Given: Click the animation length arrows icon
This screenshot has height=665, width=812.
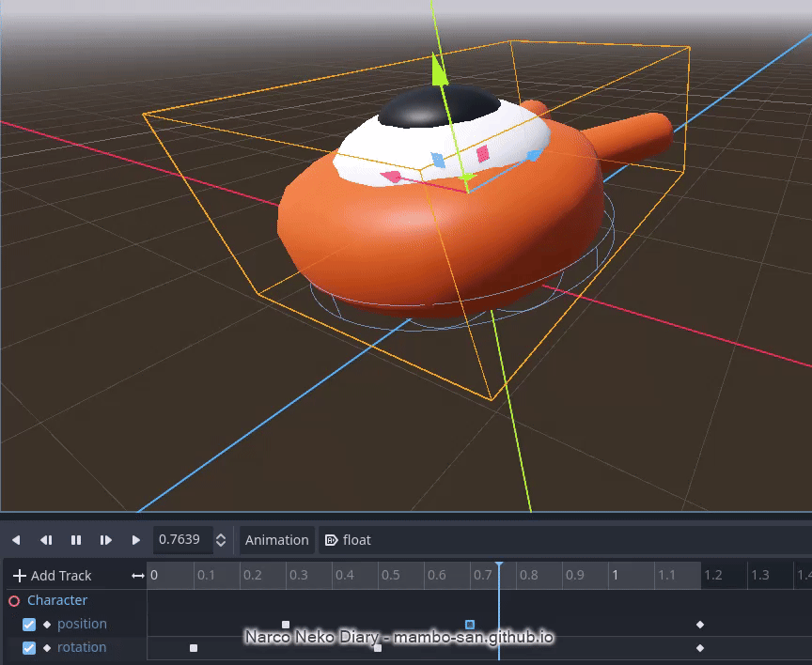Looking at the screenshot, I should coord(138,576).
